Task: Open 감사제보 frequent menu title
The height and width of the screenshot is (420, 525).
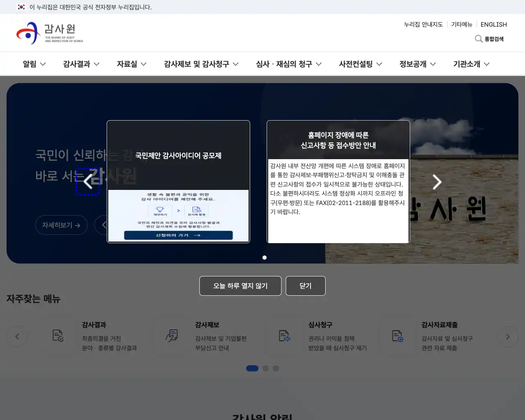Action: (x=207, y=325)
